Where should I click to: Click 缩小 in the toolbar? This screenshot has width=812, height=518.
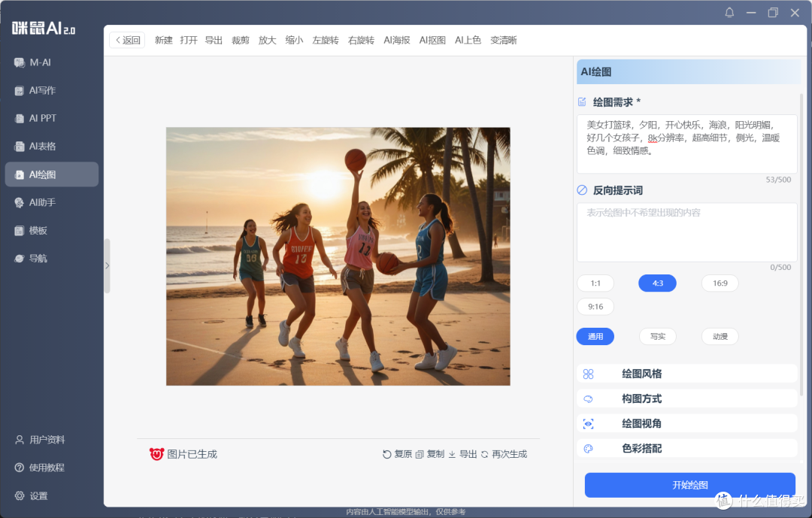(294, 41)
